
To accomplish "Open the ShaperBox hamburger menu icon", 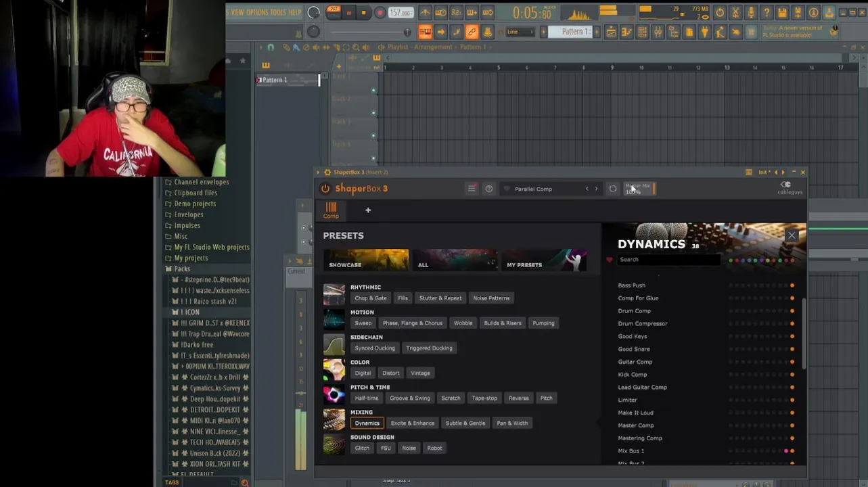I will pos(472,189).
